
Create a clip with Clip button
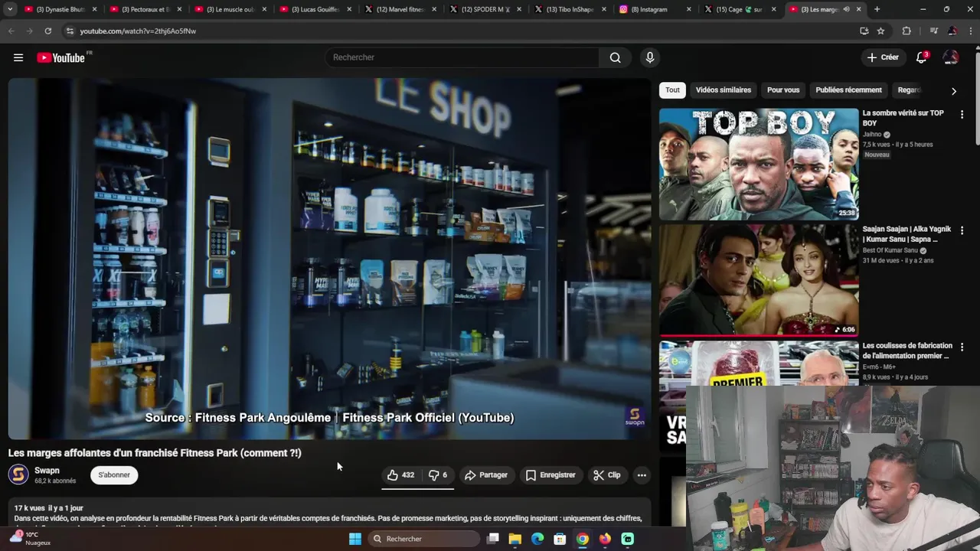(607, 475)
